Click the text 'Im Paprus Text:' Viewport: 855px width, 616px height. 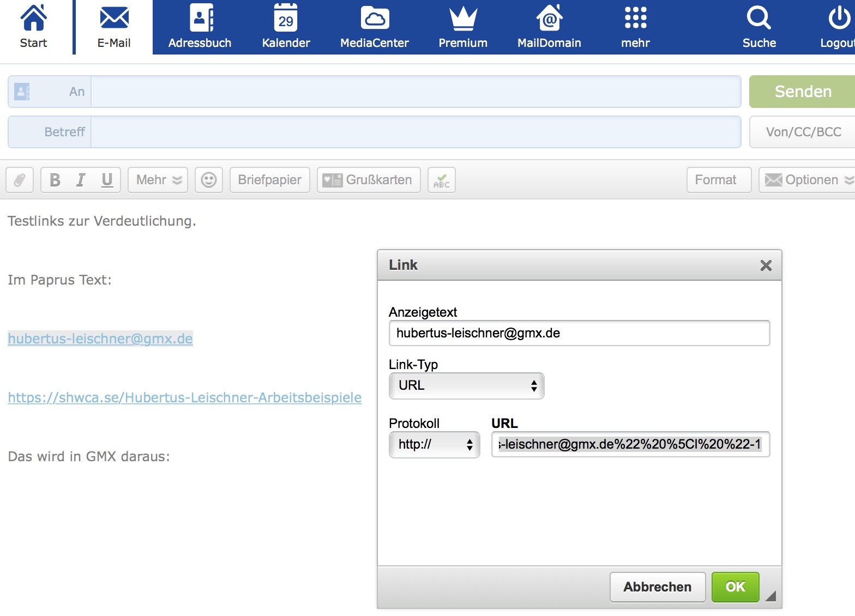[x=59, y=280]
